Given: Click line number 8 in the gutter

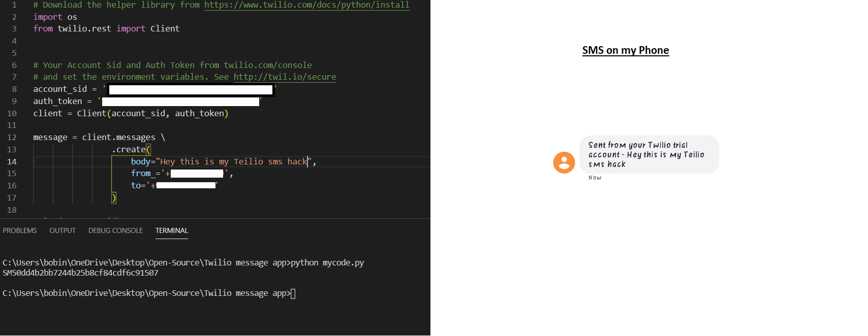Looking at the screenshot, I should tap(14, 89).
